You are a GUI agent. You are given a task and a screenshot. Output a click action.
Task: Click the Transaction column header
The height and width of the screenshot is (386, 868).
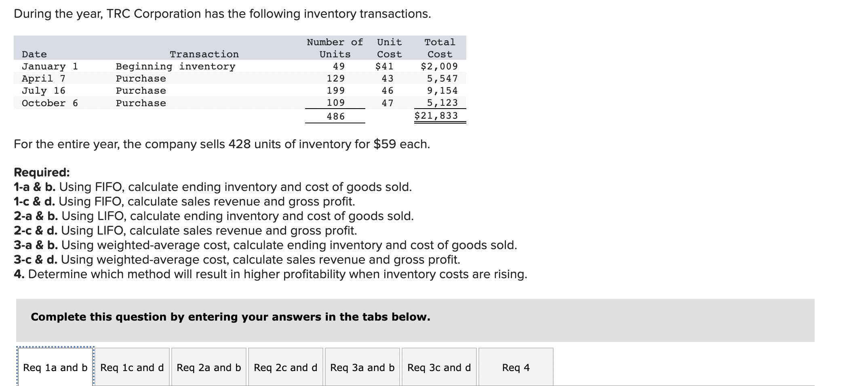click(204, 54)
